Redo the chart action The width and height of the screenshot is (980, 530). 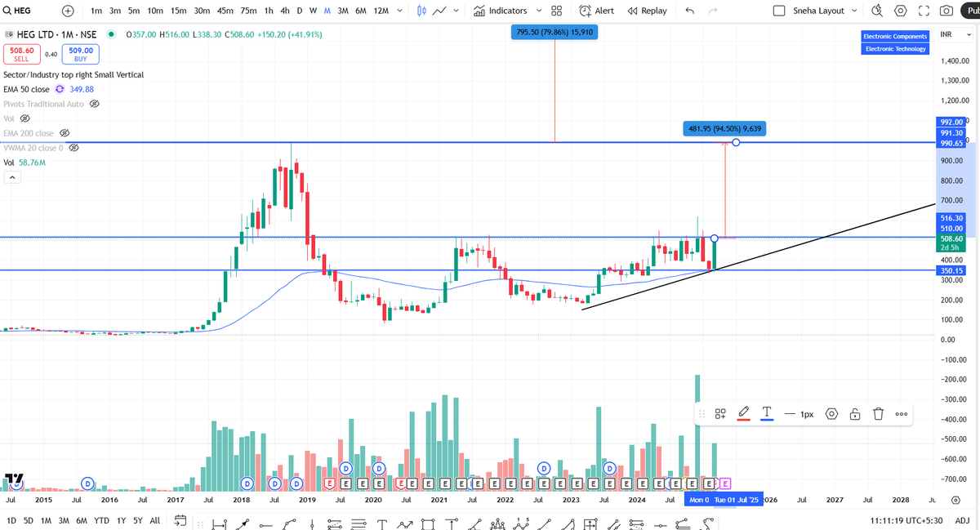click(x=713, y=11)
